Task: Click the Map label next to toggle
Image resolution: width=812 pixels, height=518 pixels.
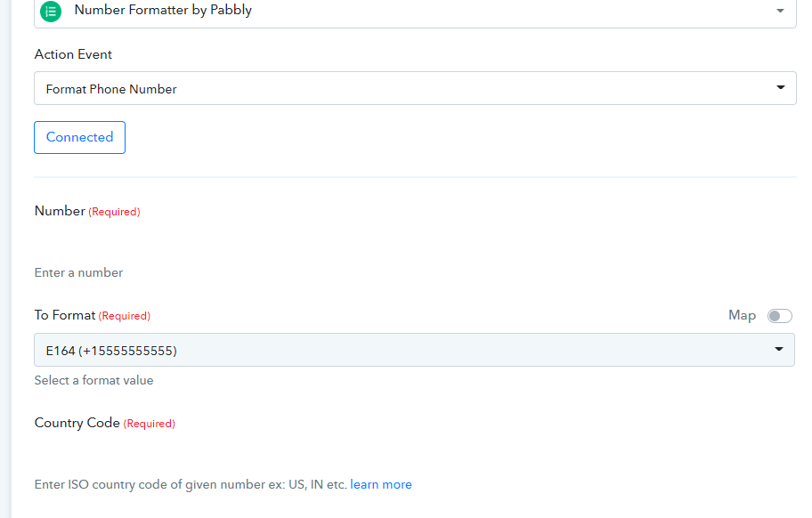Action: pos(742,315)
